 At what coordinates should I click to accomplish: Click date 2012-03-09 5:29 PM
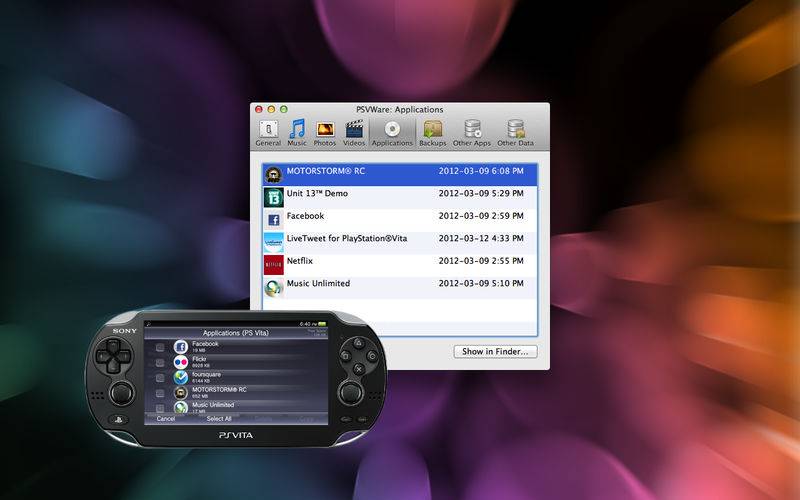coord(481,193)
